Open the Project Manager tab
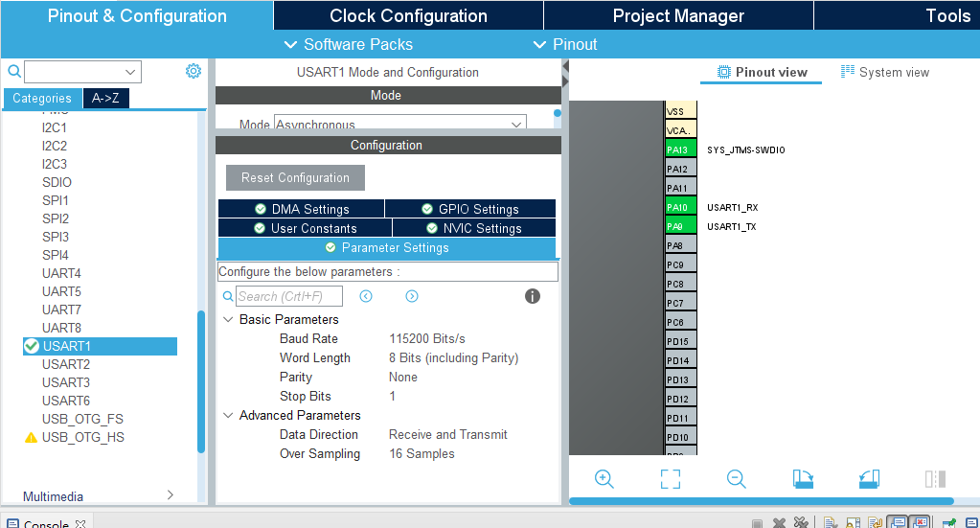The image size is (980, 528). [678, 15]
